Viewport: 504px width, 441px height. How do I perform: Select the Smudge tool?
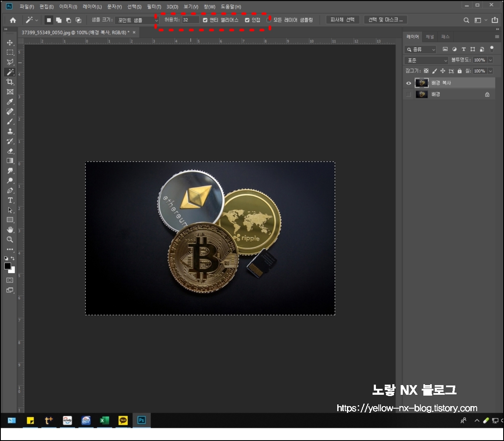[x=10, y=171]
